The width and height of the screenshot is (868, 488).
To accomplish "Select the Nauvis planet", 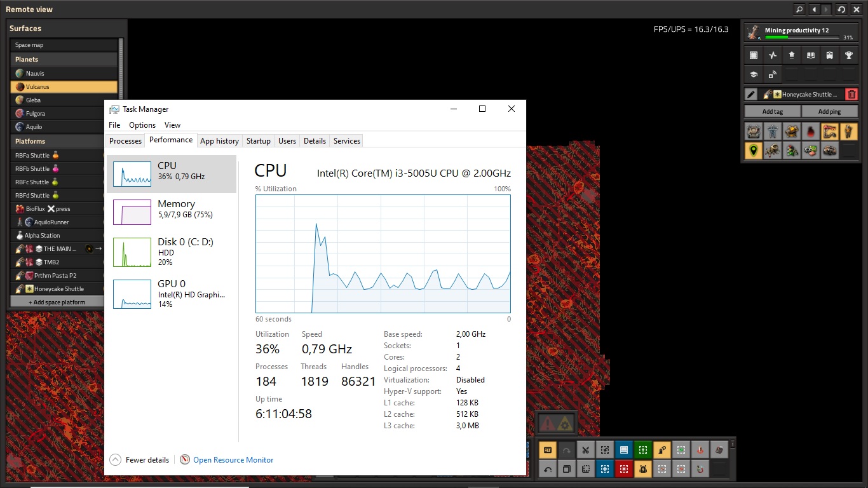I will (x=64, y=74).
